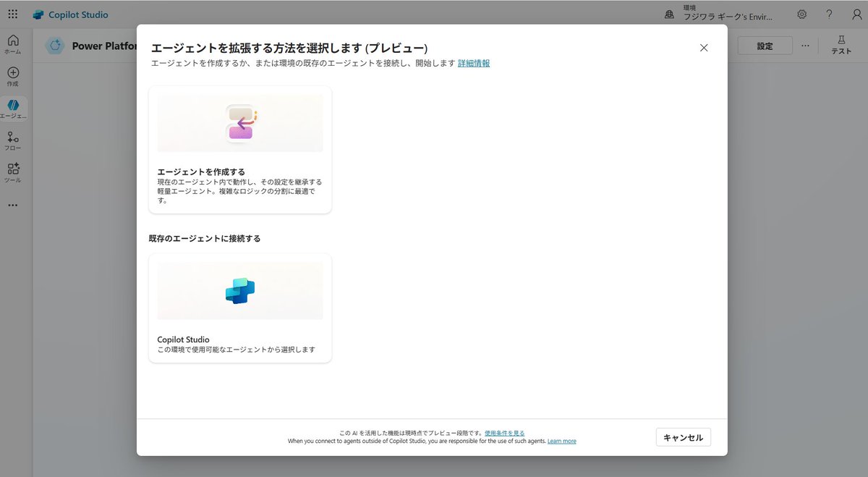Open settings gear in top bar
868x477 pixels.
(801, 14)
